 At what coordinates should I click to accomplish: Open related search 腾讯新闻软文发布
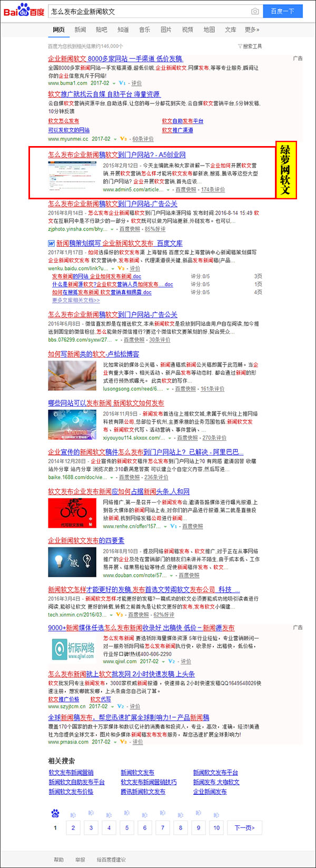click(143, 792)
